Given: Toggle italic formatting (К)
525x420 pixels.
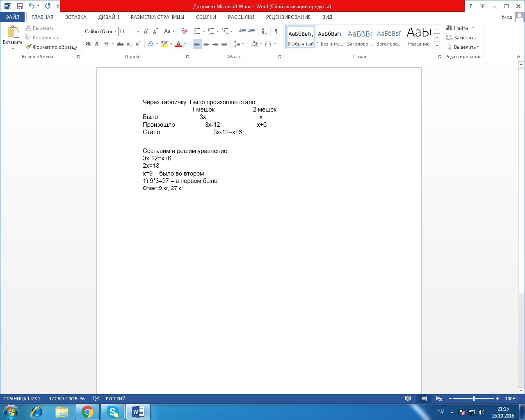Looking at the screenshot, I should click(97, 44).
